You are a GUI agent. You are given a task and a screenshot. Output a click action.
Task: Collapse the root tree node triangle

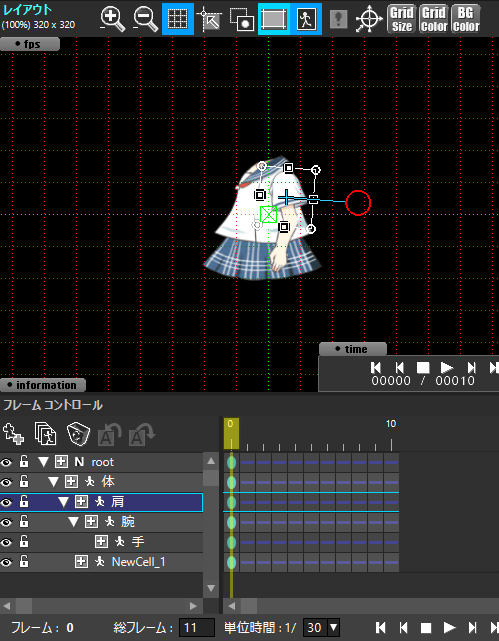coord(43,462)
